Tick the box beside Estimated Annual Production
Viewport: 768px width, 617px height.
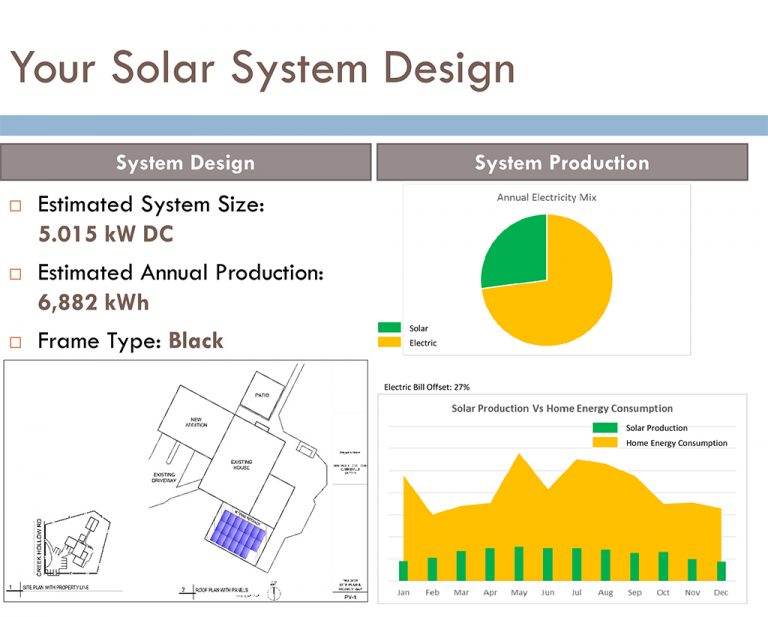coord(15,274)
